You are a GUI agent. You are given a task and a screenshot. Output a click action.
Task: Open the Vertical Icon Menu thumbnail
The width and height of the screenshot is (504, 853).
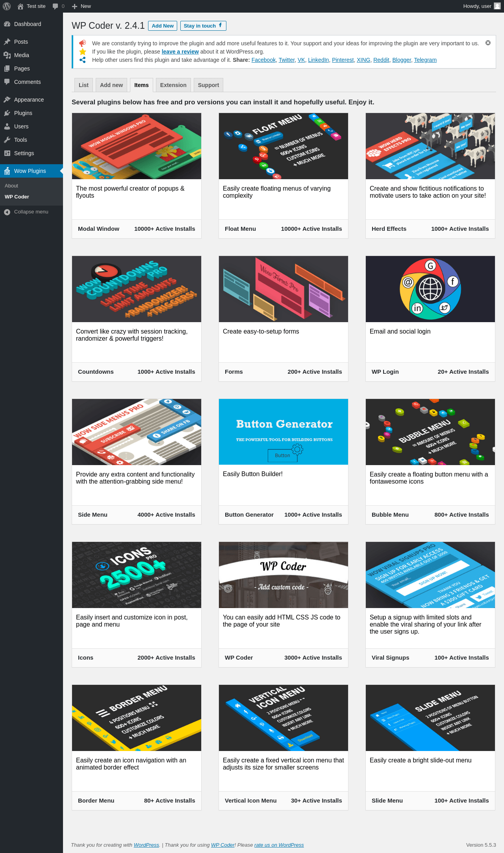(x=283, y=718)
